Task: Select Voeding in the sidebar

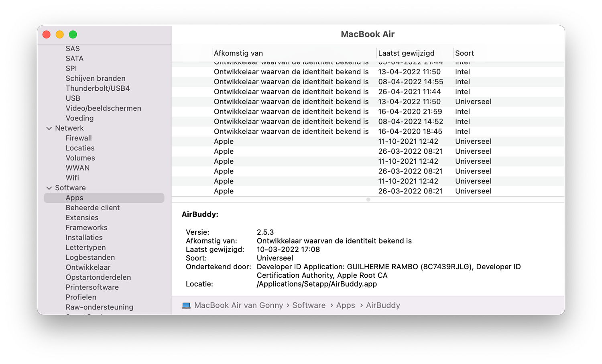Action: click(x=79, y=118)
